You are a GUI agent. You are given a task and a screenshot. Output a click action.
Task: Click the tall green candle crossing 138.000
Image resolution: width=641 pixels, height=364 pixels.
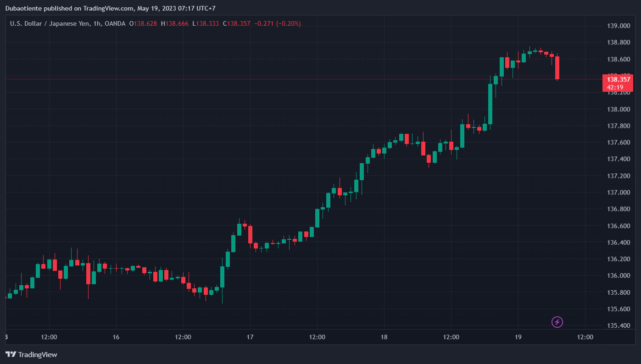tap(490, 104)
